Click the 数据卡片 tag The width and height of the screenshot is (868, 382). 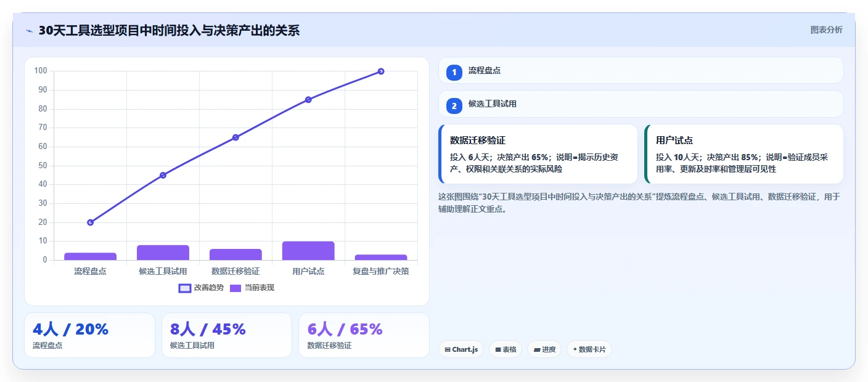coord(589,349)
